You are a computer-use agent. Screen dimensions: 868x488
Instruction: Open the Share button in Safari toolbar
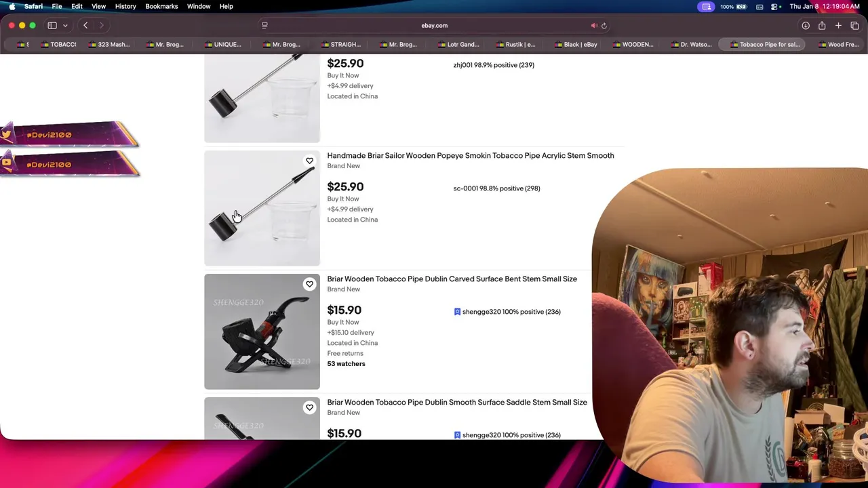822,26
